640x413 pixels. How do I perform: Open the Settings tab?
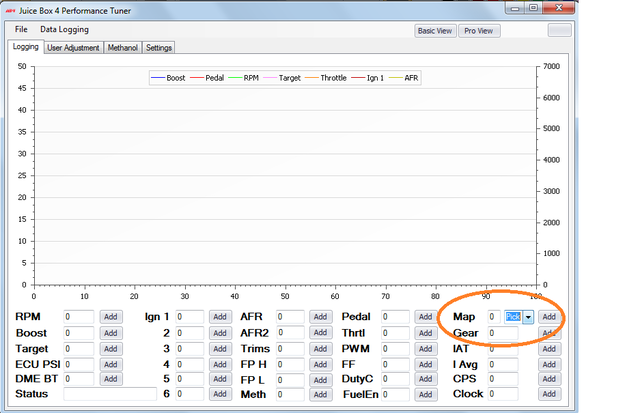pyautogui.click(x=159, y=48)
